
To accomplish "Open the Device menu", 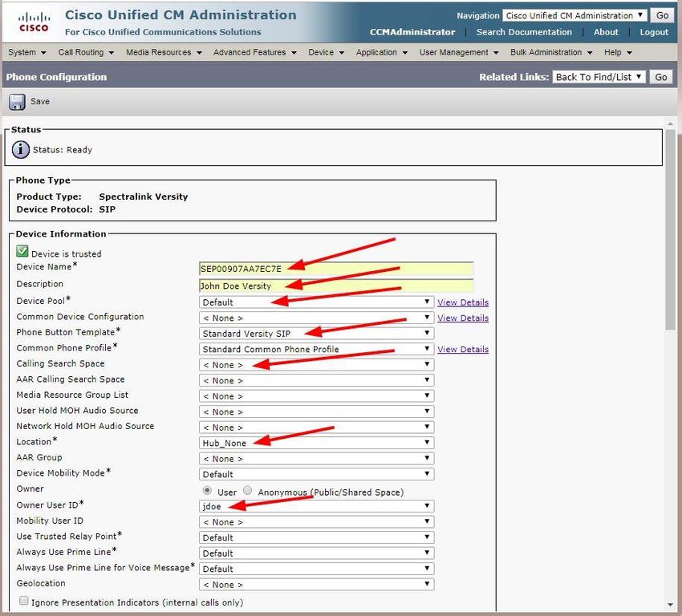I will point(326,52).
